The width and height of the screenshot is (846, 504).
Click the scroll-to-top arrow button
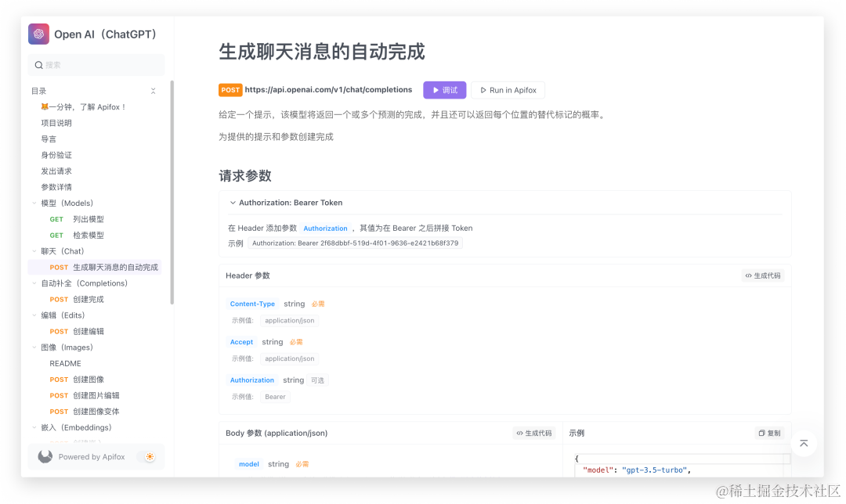click(804, 443)
